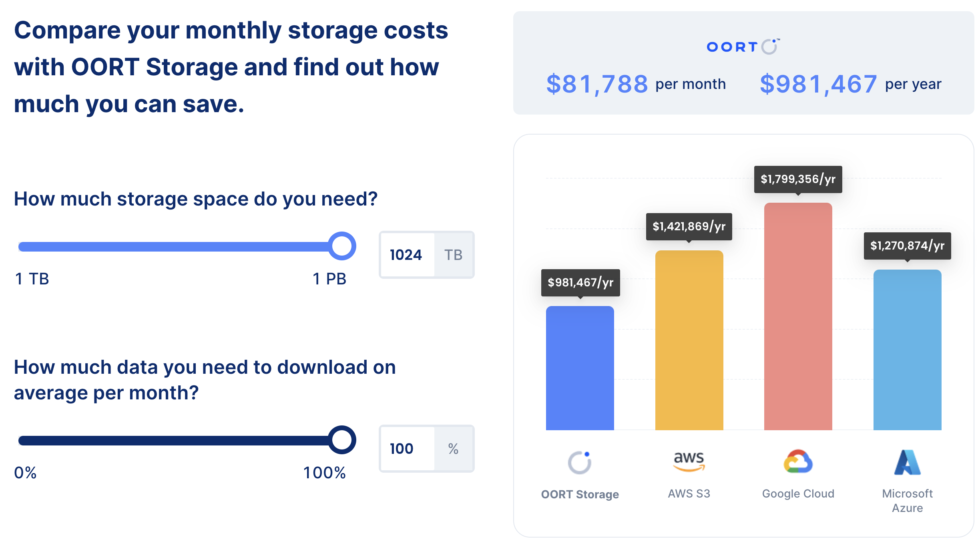
Task: Click the Google Cloud logo icon
Action: pos(798,461)
